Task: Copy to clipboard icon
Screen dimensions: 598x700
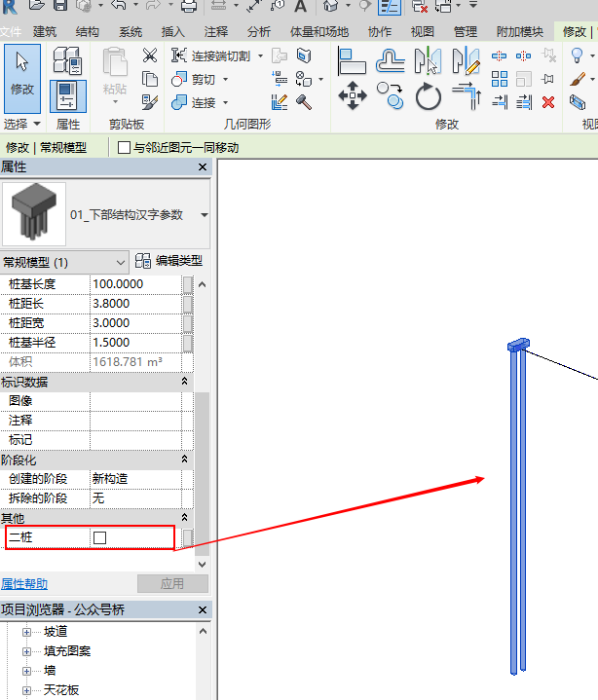Action: tap(150, 79)
